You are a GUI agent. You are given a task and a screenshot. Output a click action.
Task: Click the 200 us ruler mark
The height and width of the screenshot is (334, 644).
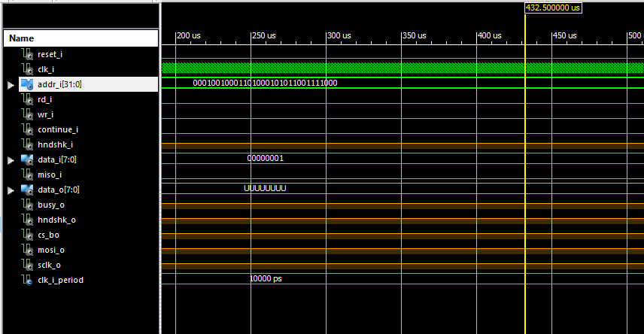189,36
